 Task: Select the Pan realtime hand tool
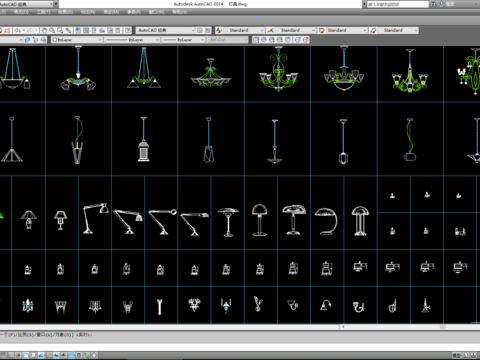44,30
